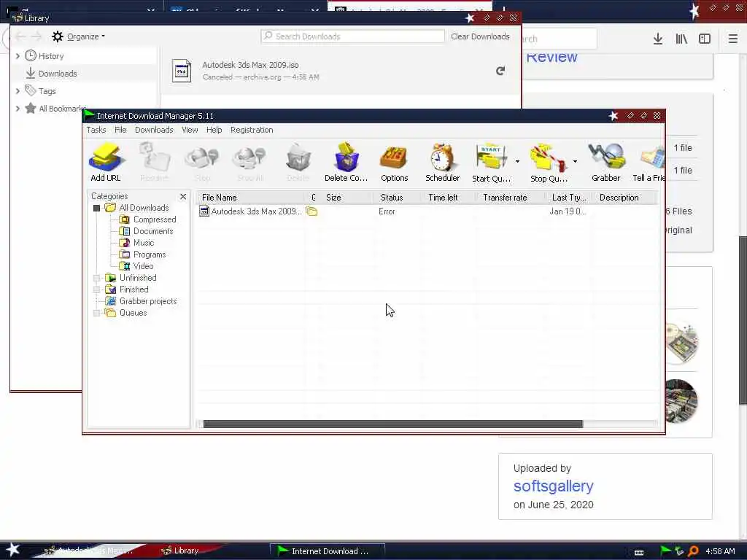Select Grabber projects category
The height and width of the screenshot is (560, 747).
141,301
